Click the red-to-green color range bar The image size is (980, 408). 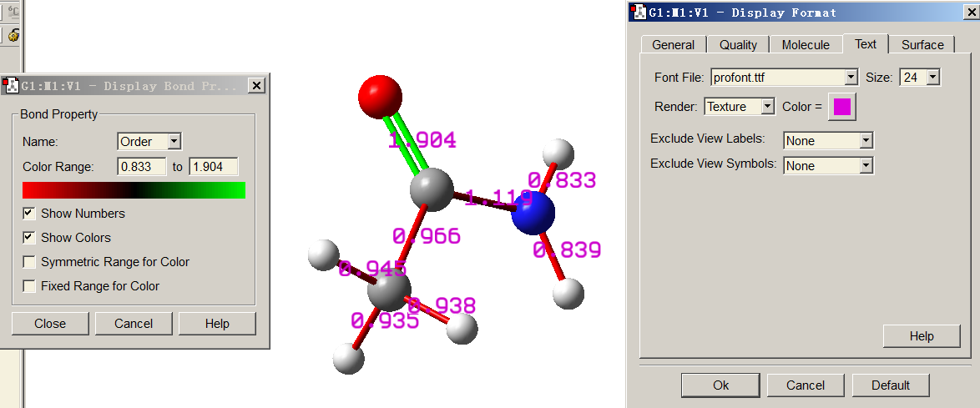(x=134, y=190)
